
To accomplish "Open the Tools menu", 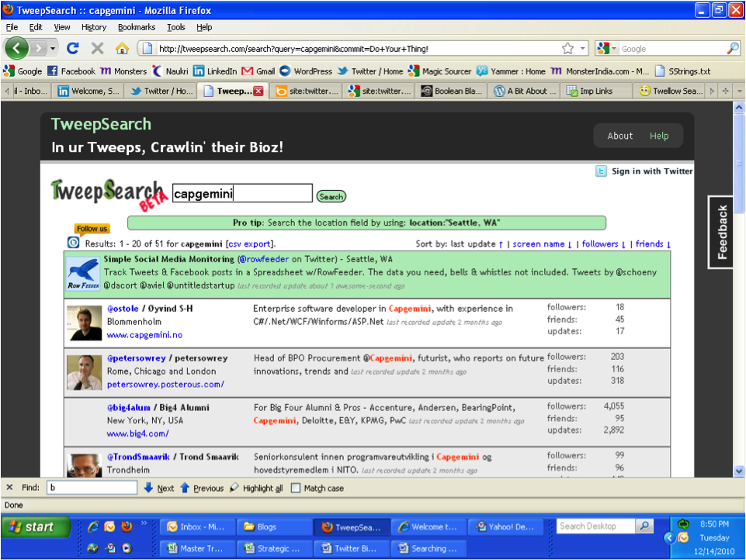I will (x=175, y=27).
